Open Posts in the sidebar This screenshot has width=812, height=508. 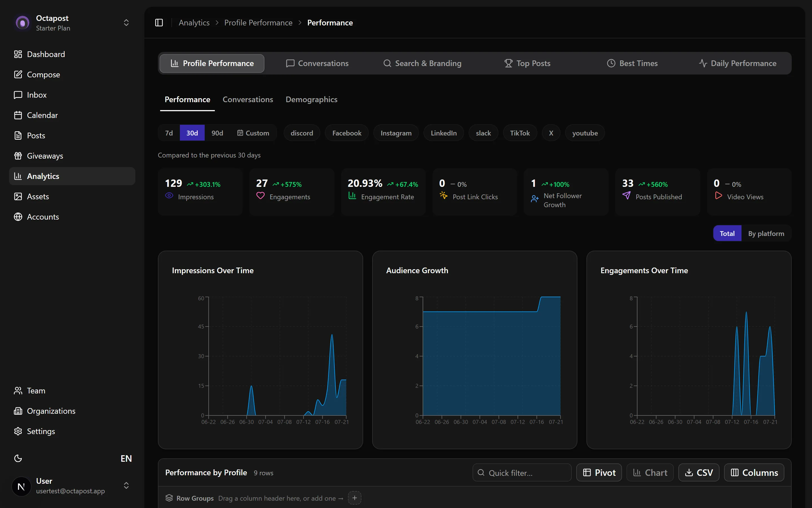coord(72,135)
